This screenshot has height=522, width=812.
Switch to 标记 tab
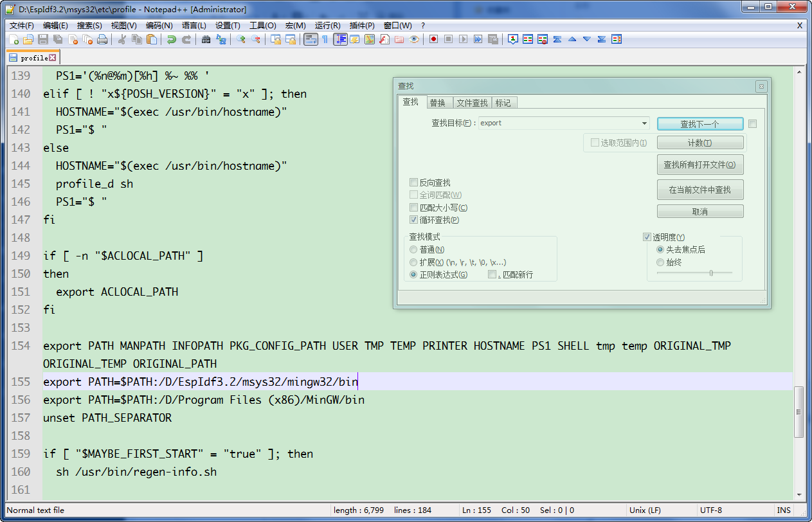(x=503, y=103)
